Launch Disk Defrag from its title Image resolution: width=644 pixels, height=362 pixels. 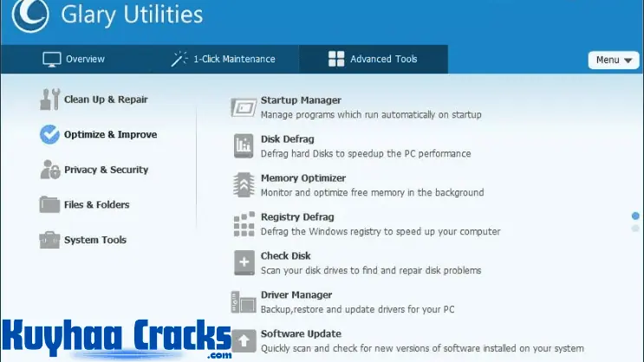click(287, 139)
